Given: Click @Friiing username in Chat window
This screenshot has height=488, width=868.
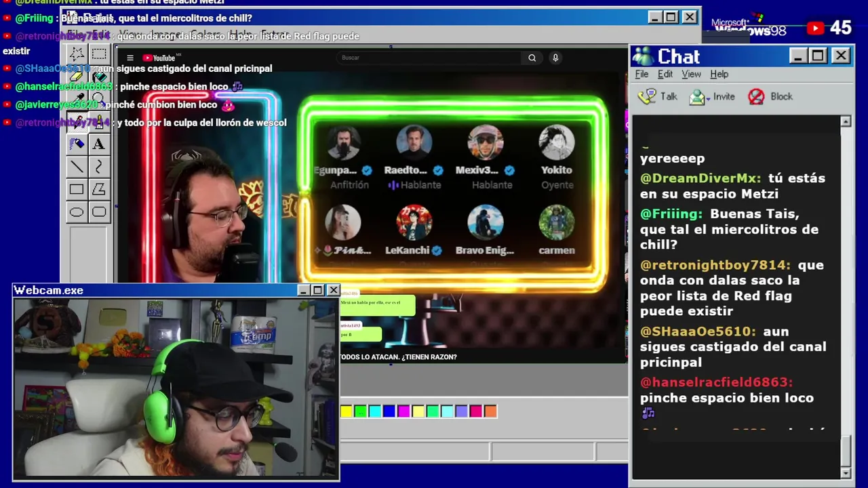Looking at the screenshot, I should tap(671, 214).
